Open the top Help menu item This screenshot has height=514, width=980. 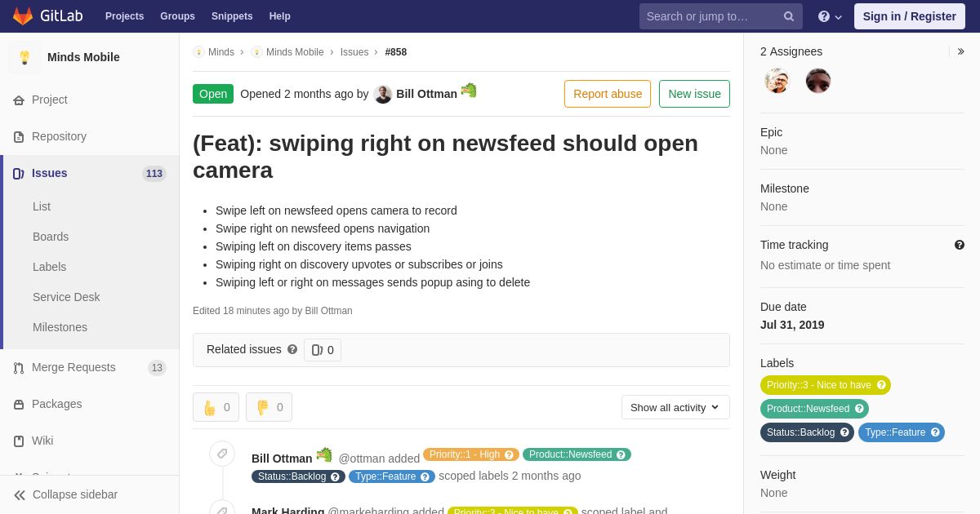280,16
